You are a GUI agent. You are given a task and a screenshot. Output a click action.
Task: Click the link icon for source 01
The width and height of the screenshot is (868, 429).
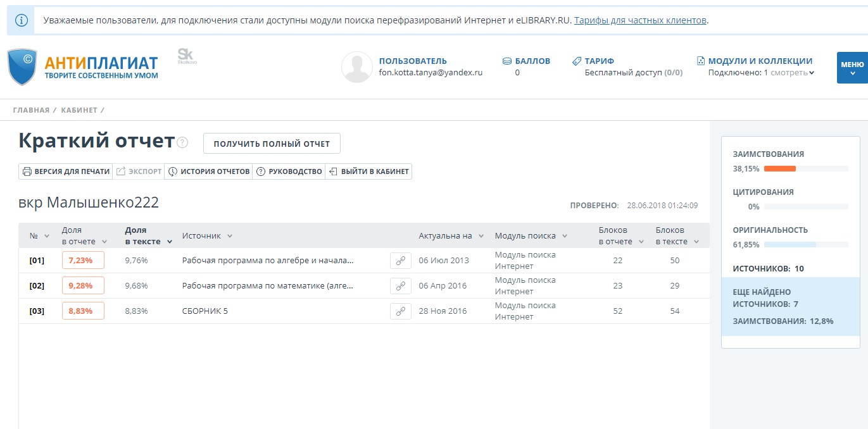pyautogui.click(x=400, y=261)
